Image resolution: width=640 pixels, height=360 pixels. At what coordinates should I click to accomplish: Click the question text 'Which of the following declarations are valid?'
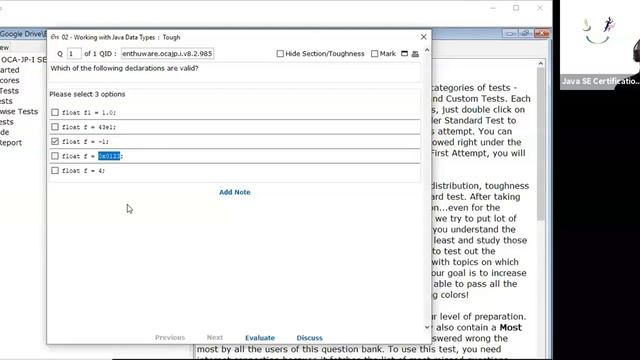[x=124, y=68]
